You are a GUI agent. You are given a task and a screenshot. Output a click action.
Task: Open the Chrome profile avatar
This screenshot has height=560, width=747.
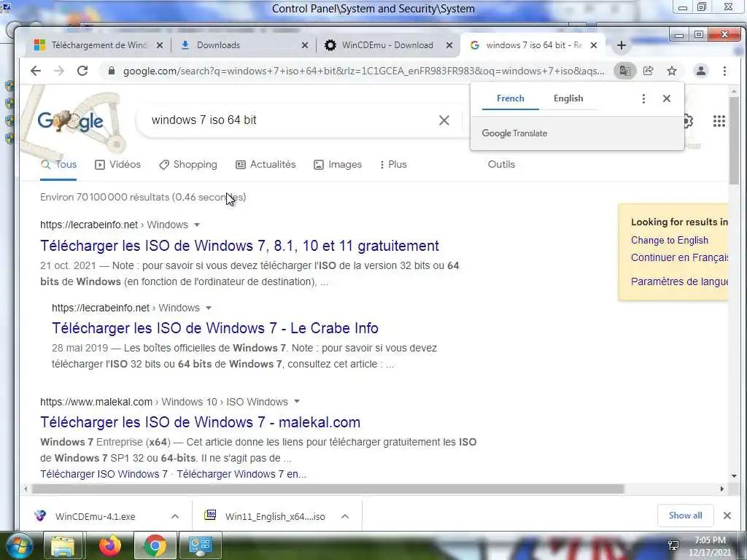(x=701, y=71)
